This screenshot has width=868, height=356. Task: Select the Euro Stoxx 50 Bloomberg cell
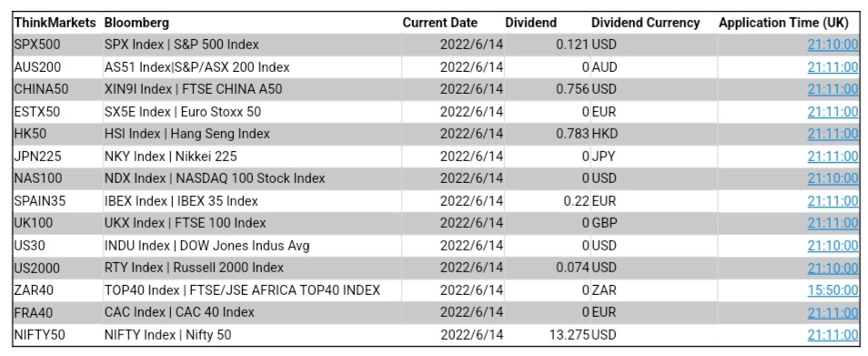[252, 112]
